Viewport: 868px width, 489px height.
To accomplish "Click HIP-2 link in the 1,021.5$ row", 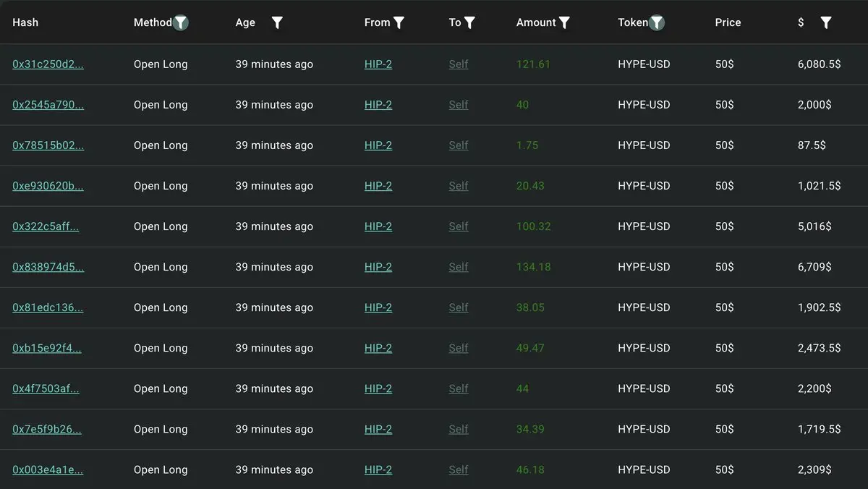I will (x=378, y=186).
